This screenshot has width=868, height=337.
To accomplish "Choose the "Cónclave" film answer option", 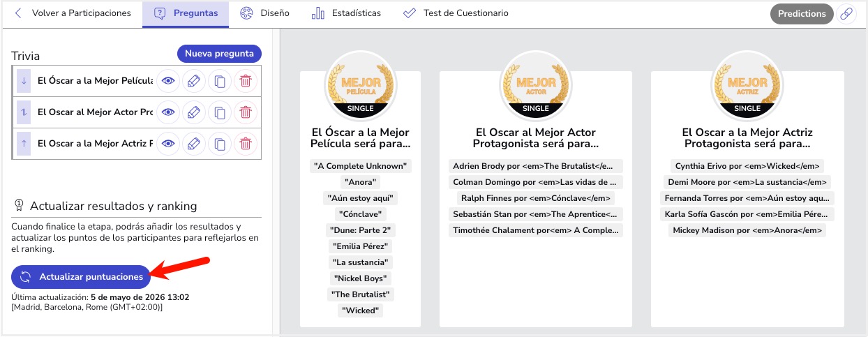I will pos(360,214).
